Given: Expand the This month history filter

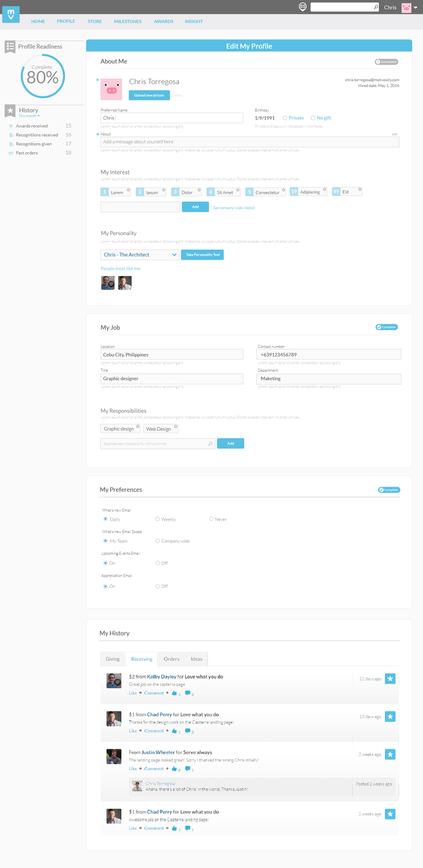Looking at the screenshot, I should 29,116.
